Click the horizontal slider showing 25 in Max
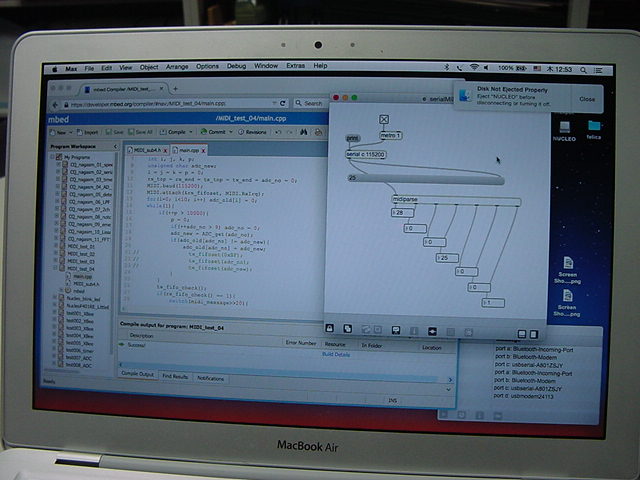The image size is (640, 480). tap(426, 180)
